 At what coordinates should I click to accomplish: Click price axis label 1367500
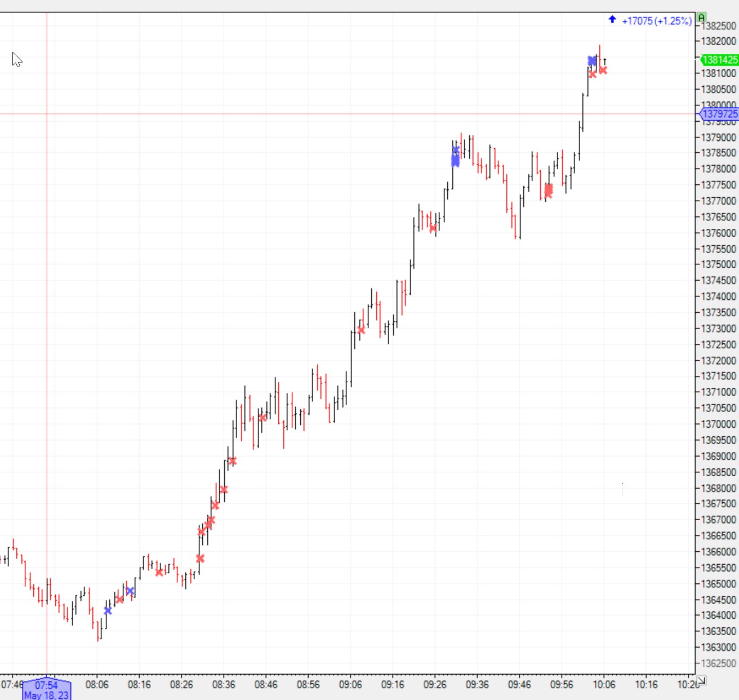tap(719, 504)
